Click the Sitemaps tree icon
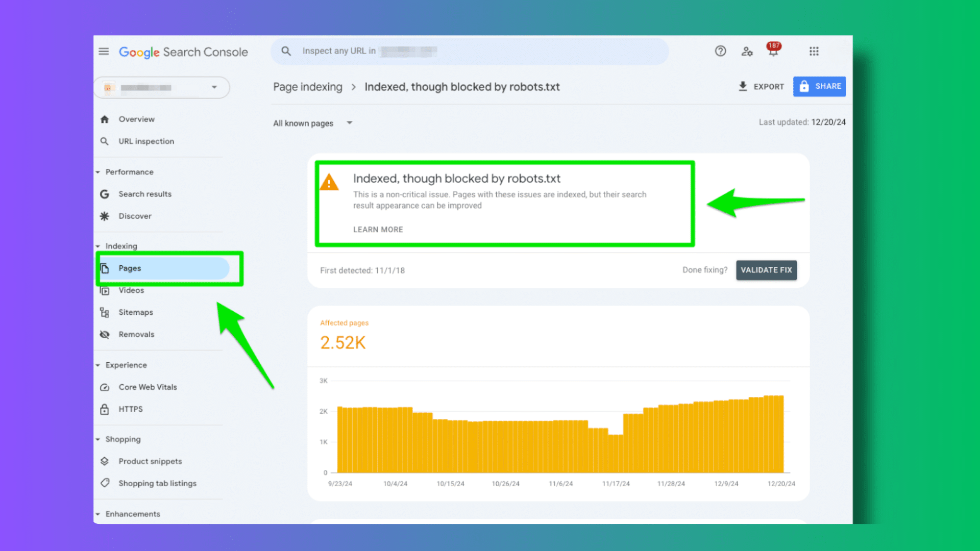The width and height of the screenshot is (980, 551). (105, 312)
